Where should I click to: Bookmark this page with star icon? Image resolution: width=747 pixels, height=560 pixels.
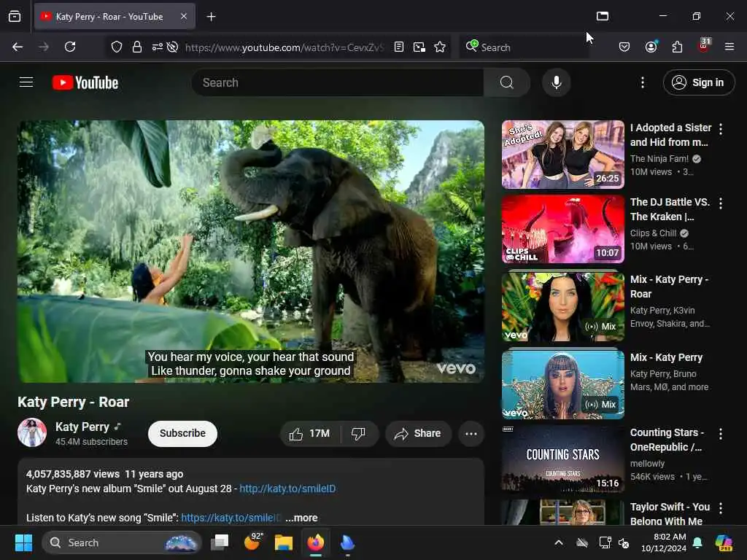coord(440,47)
